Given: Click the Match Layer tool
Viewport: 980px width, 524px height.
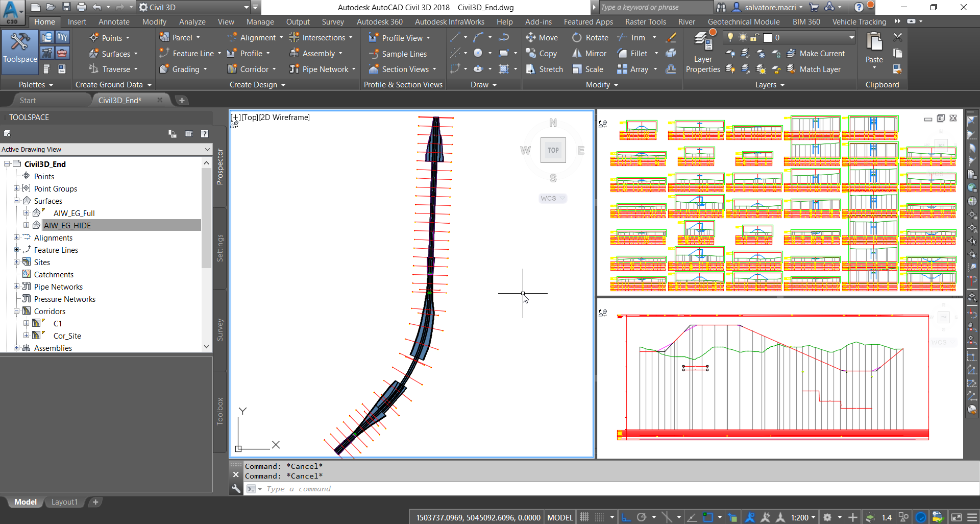Looking at the screenshot, I should click(x=814, y=69).
